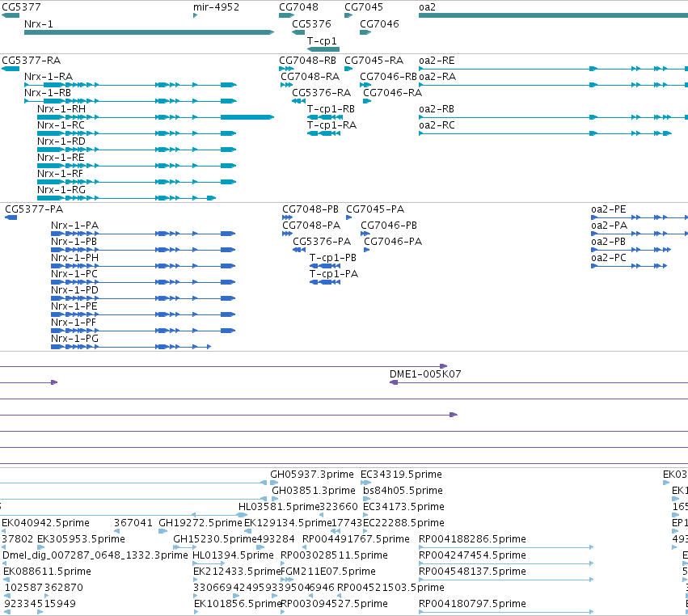Select the CG5376-RA transcript label

coord(322,93)
